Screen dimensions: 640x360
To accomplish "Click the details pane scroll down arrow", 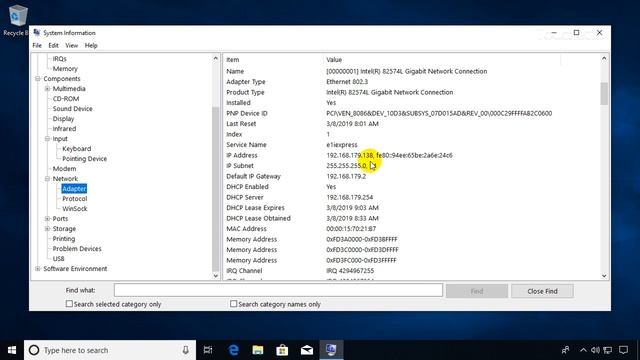I will 604,276.
